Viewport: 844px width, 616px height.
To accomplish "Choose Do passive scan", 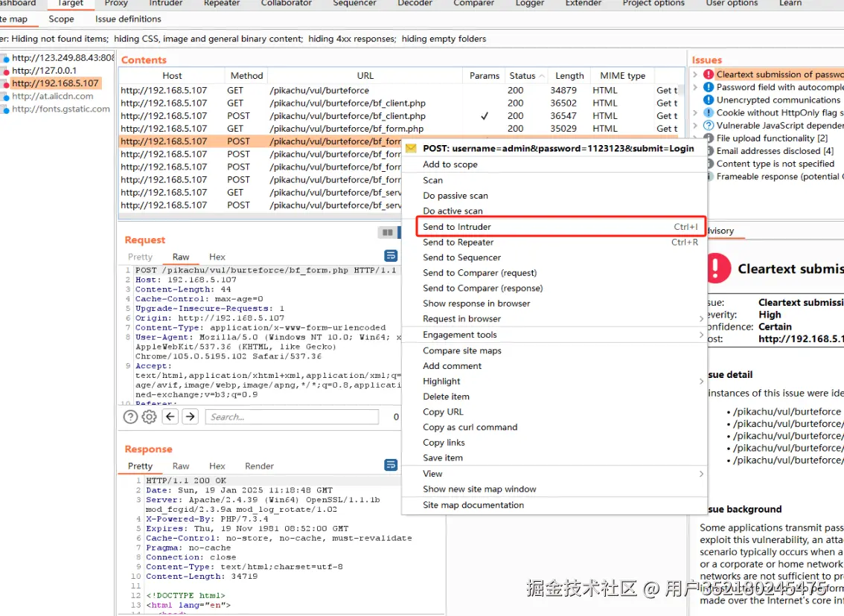I will [554, 196].
